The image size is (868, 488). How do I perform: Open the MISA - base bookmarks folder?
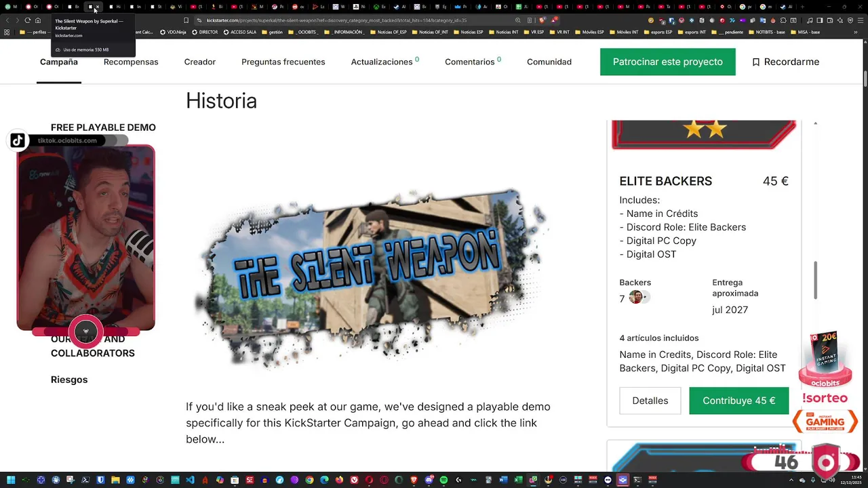804,32
